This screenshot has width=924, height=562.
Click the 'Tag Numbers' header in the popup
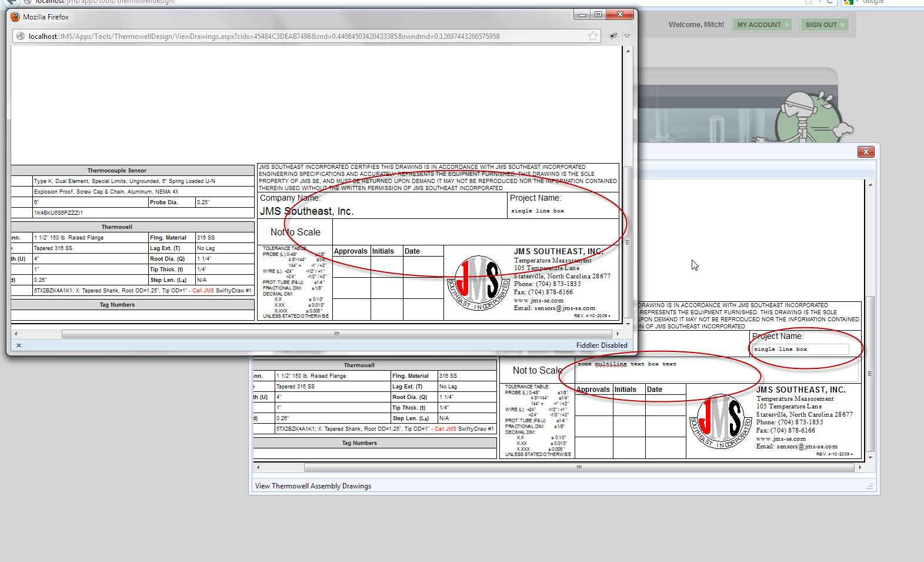coord(117,305)
